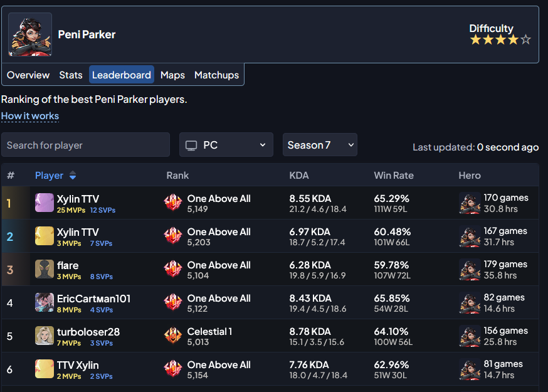Screen dimensions: 548x392
Task: Click the 8.55 KDA value
Action: (x=310, y=199)
